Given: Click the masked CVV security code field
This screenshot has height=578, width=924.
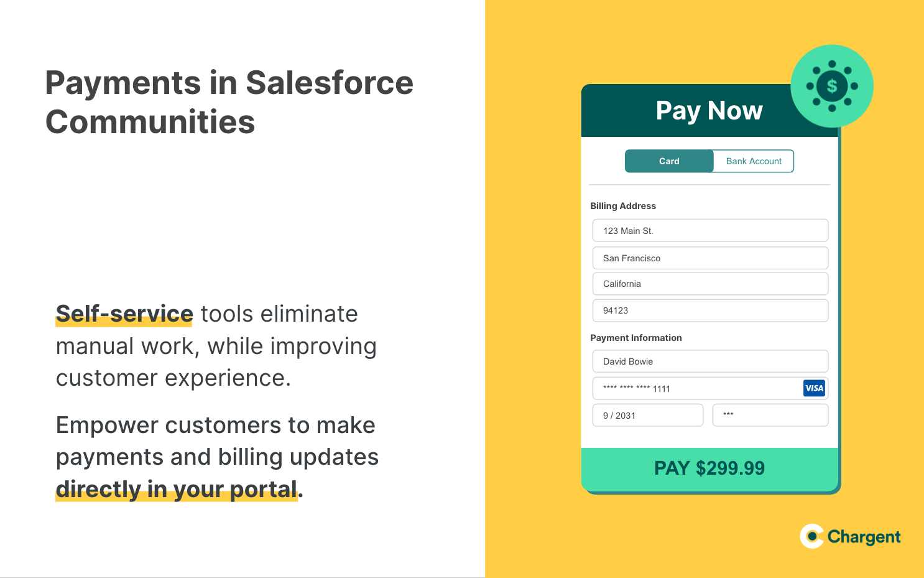Looking at the screenshot, I should pyautogui.click(x=770, y=415).
